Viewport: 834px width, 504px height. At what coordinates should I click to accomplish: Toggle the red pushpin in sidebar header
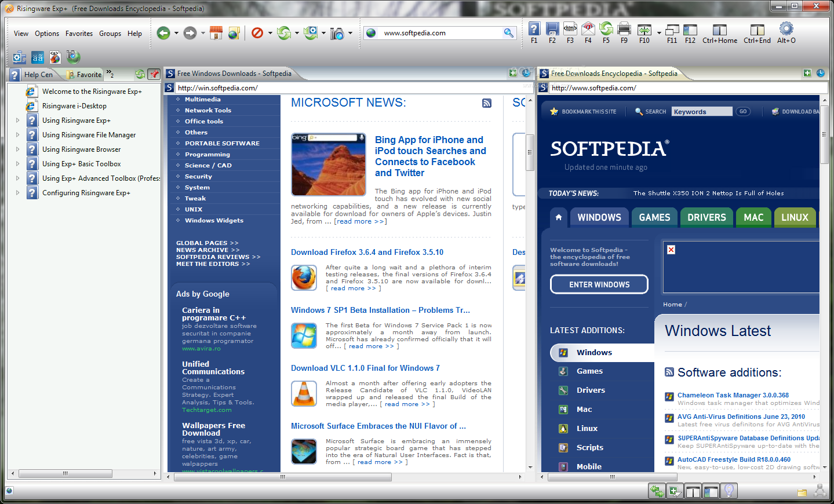coord(154,74)
